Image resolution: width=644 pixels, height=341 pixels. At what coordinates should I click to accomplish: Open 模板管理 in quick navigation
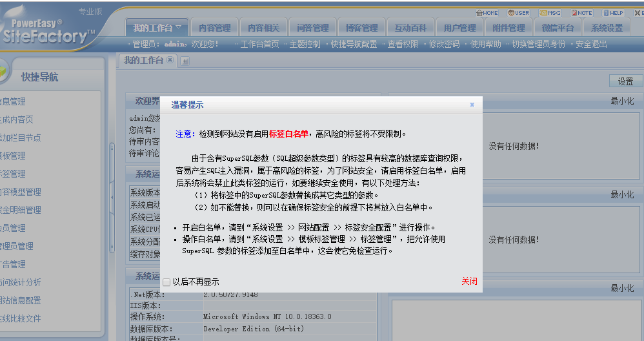tap(13, 156)
